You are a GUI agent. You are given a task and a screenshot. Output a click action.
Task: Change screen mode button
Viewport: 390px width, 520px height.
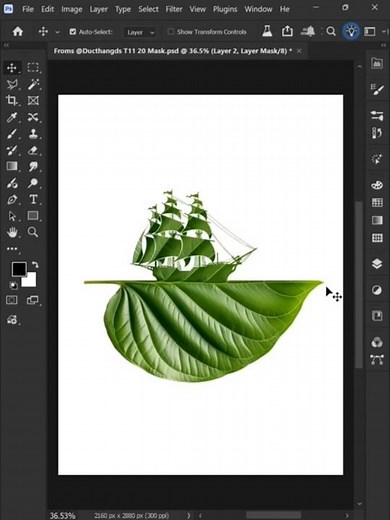(33, 300)
